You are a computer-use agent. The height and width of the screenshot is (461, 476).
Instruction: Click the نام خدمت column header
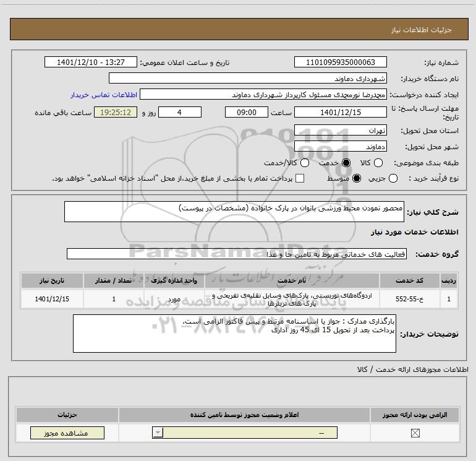(292, 281)
